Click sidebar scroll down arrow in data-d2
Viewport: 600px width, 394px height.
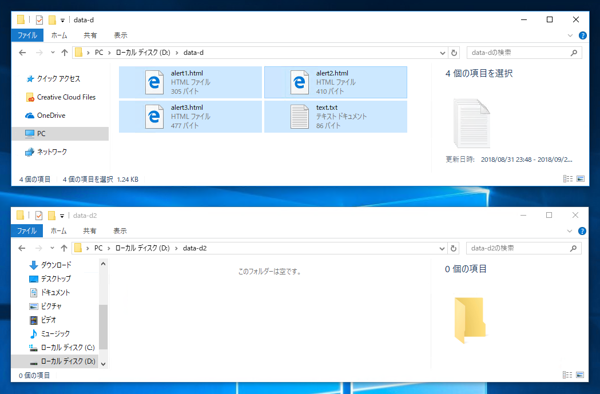[x=103, y=364]
